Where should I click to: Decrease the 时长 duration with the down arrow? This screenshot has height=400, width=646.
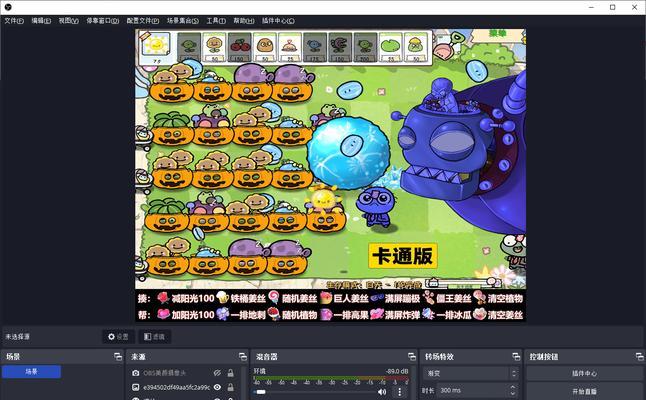pos(513,393)
